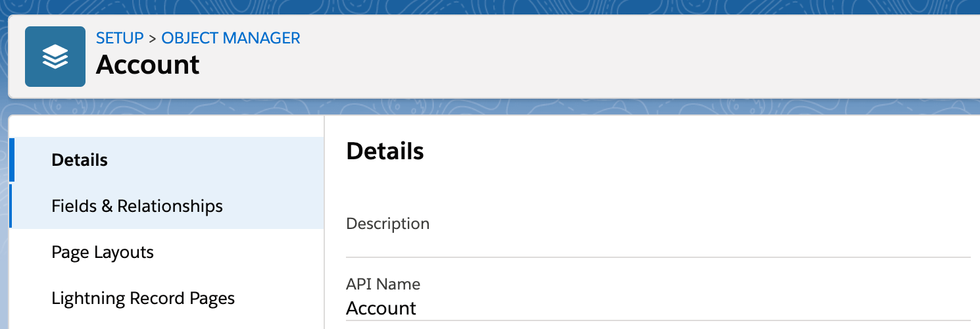Select the Details sidebar item

(167, 160)
